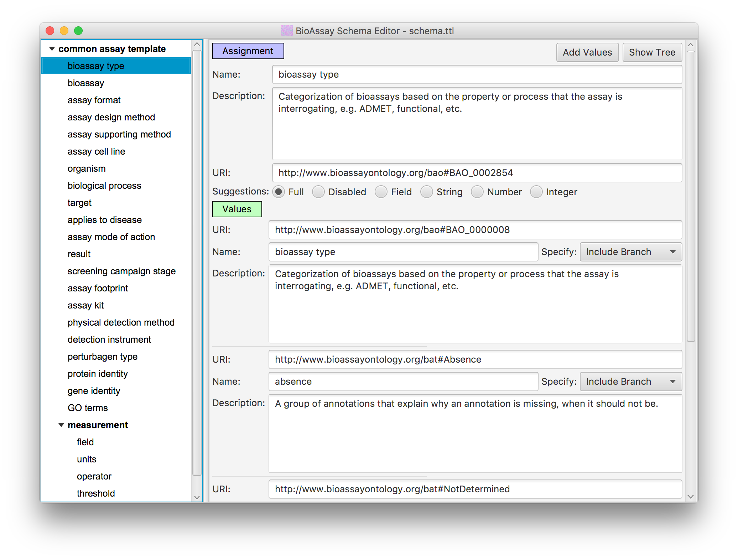Image resolution: width=738 pixels, height=560 pixels.
Task: Click the absence Name field
Action: pyautogui.click(x=403, y=382)
